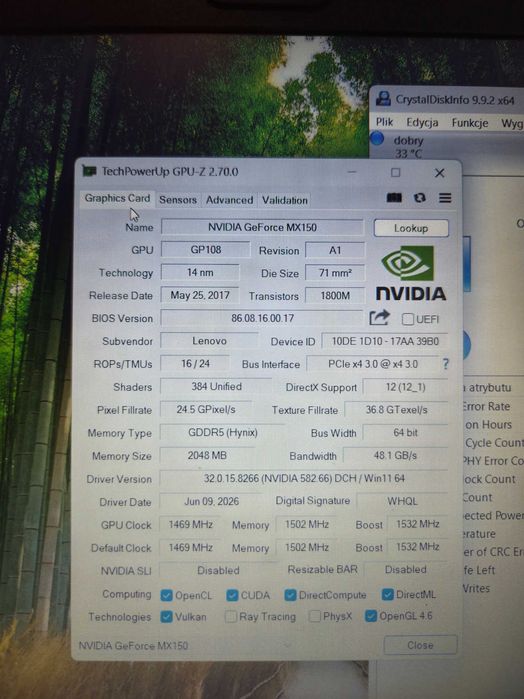The height and width of the screenshot is (699, 524).
Task: Click the blue health status circle in CrystalDiskInfo
Action: (377, 138)
